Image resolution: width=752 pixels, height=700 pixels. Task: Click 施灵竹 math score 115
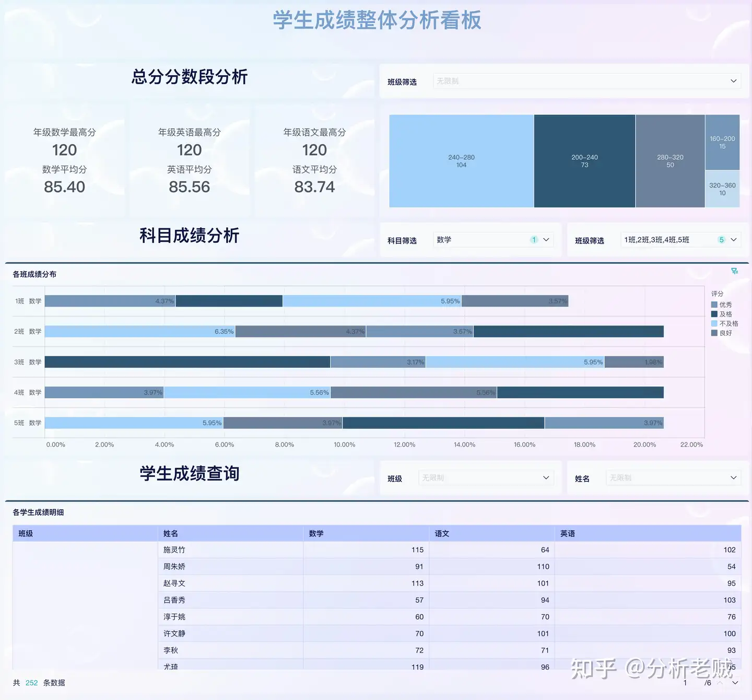point(417,550)
